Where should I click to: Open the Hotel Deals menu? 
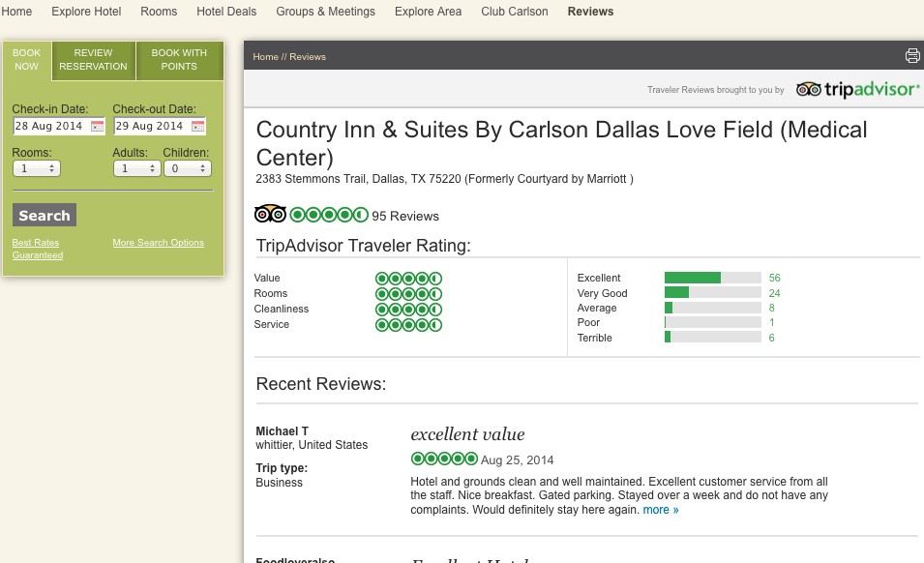pos(226,12)
